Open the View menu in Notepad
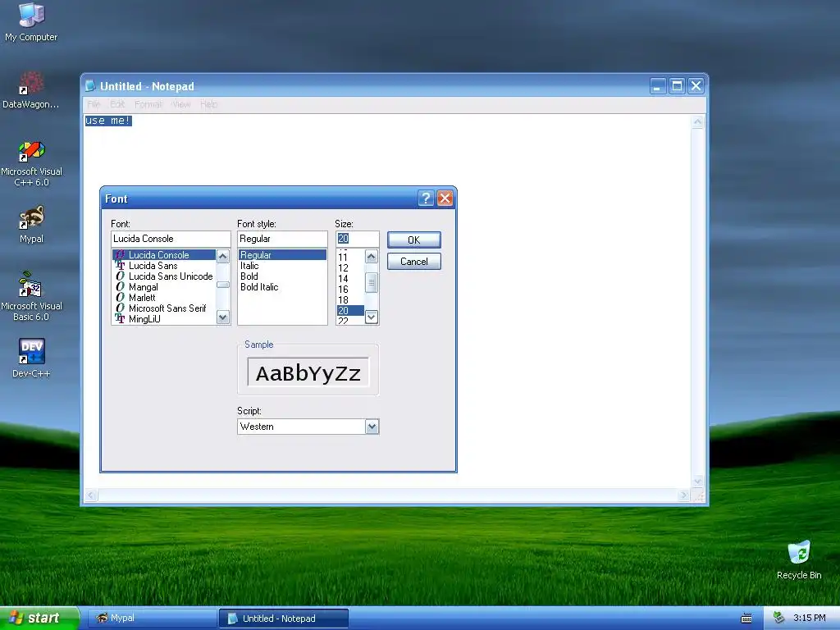Viewport: 840px width, 630px height. click(x=181, y=104)
